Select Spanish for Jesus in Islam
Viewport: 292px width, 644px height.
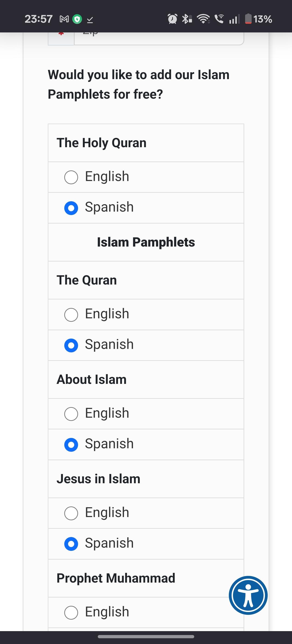click(71, 544)
